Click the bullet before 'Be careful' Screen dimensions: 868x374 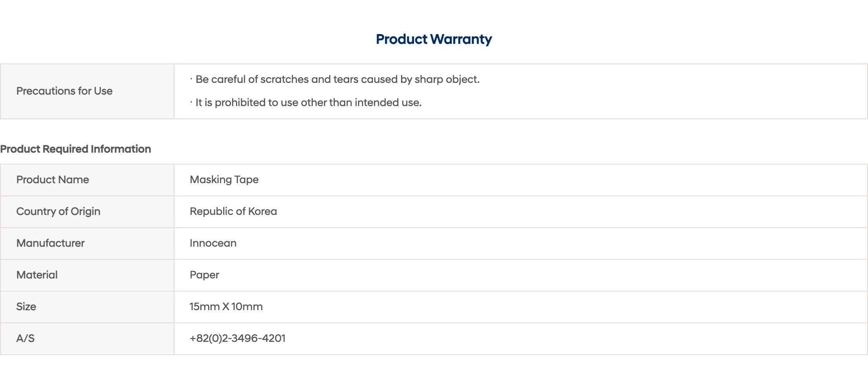[x=191, y=79]
